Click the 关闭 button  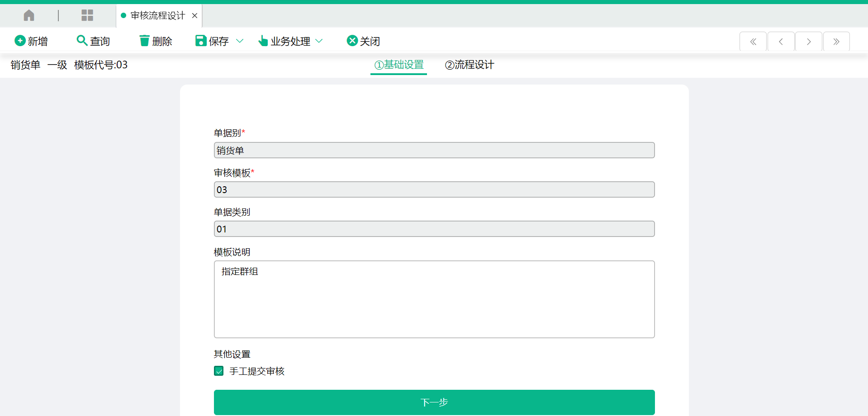click(x=363, y=41)
